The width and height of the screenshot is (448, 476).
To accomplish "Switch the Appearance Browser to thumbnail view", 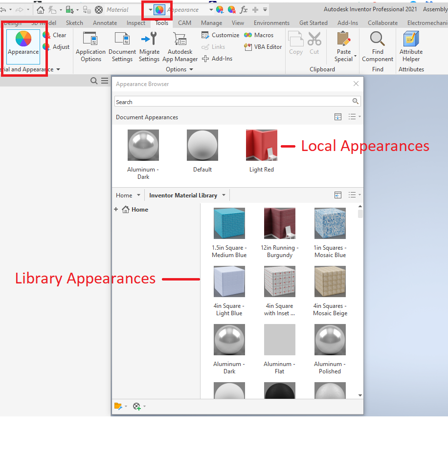I will [353, 195].
